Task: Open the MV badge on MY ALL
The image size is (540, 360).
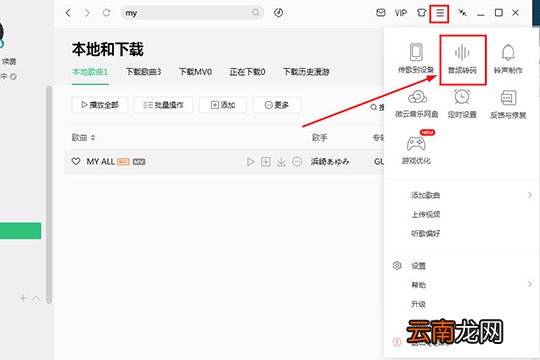Action: coord(139,162)
